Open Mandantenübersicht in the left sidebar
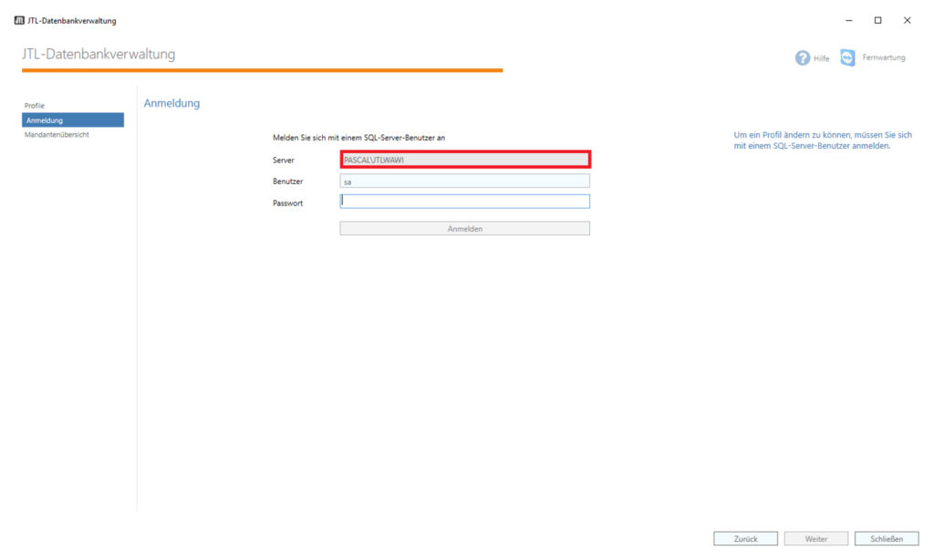The image size is (934, 560). (57, 135)
